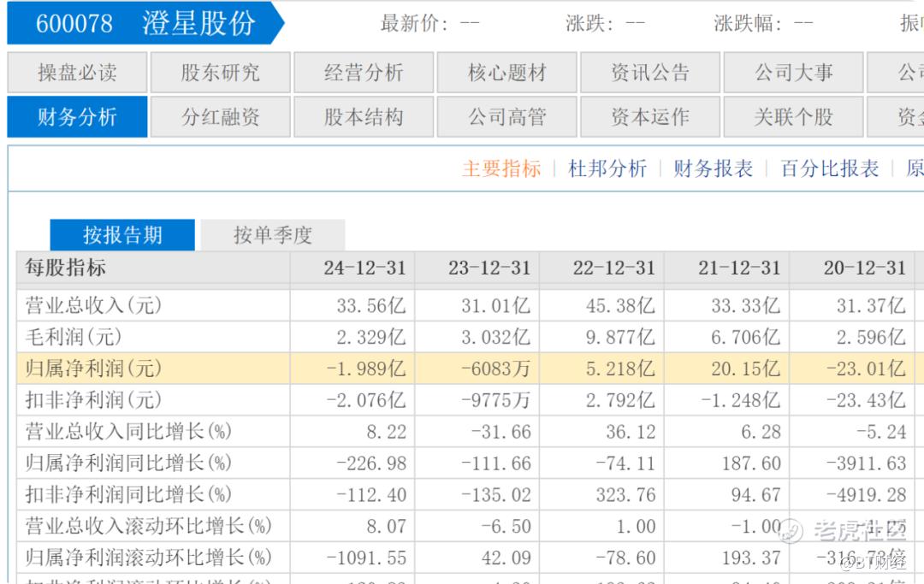Click the 营业总收入滚动环比增长(%) row label
924x584 pixels.
149,527
